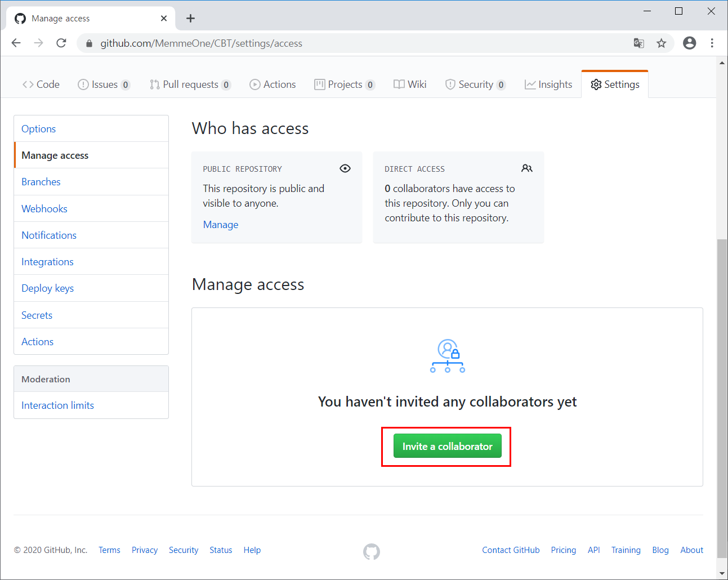Open the Google Translate icon in address bar

(638, 43)
